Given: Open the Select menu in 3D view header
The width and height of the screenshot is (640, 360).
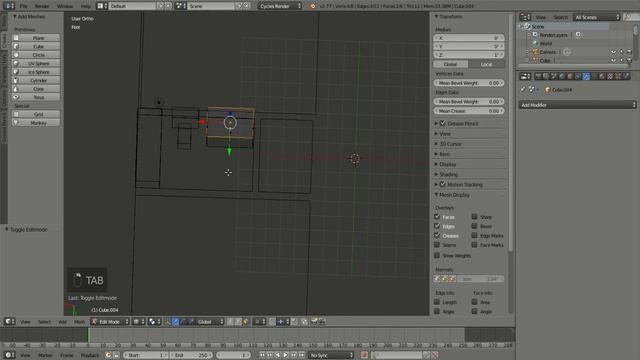Looking at the screenshot, I should 44,322.
